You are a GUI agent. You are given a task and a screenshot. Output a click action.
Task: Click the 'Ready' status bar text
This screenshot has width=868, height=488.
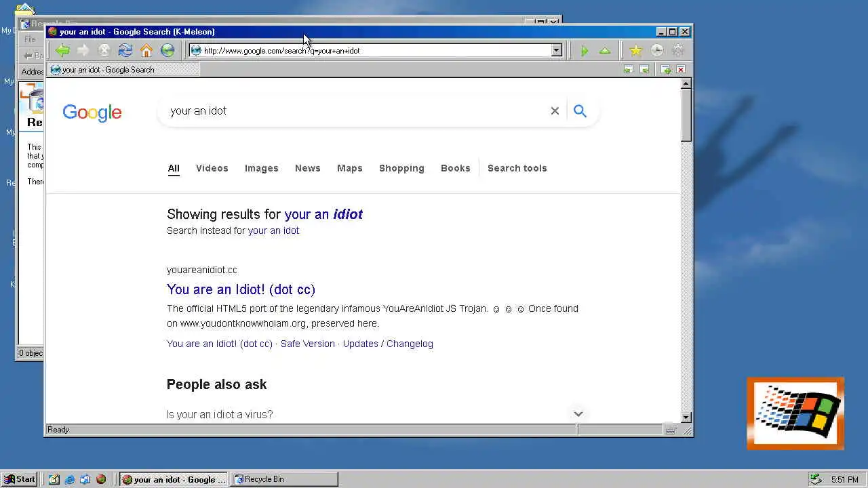tap(58, 430)
